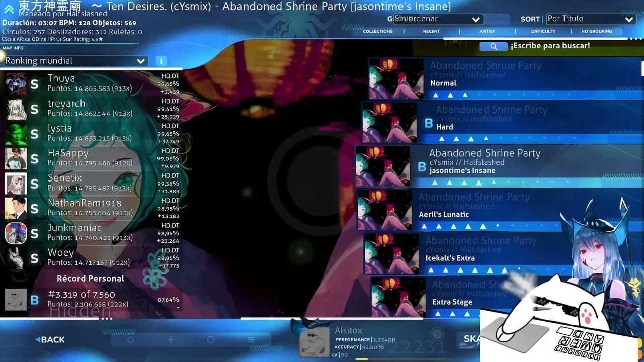Switch to the Collections tab
This screenshot has width=644, height=362.
(378, 31)
